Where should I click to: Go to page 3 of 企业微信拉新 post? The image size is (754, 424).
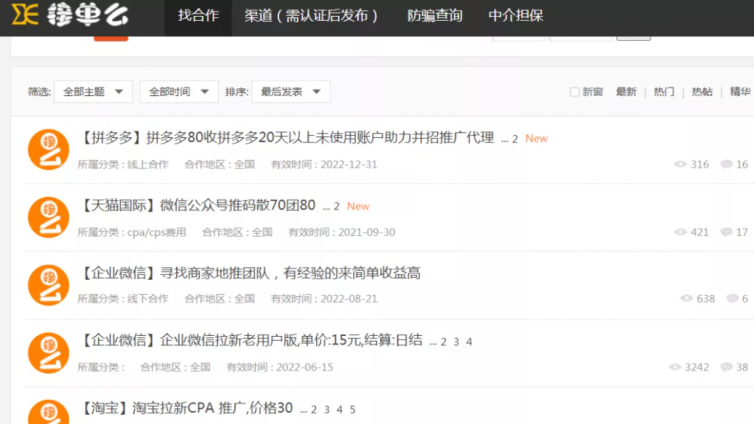coord(456,342)
